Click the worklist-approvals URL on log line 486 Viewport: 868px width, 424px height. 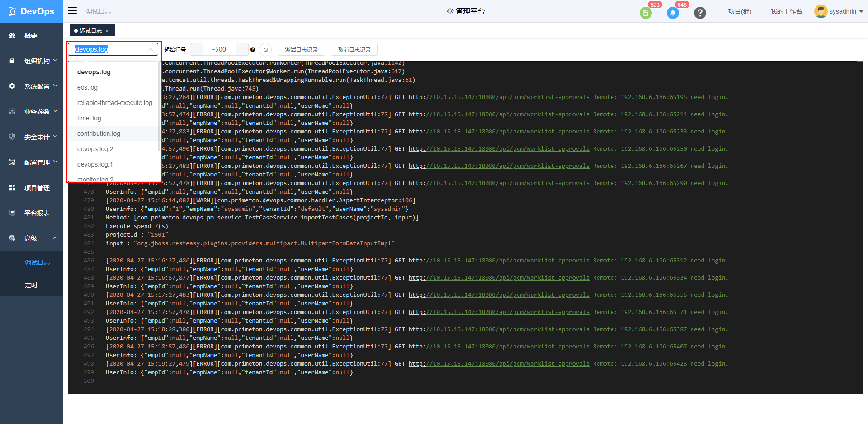[499, 261]
